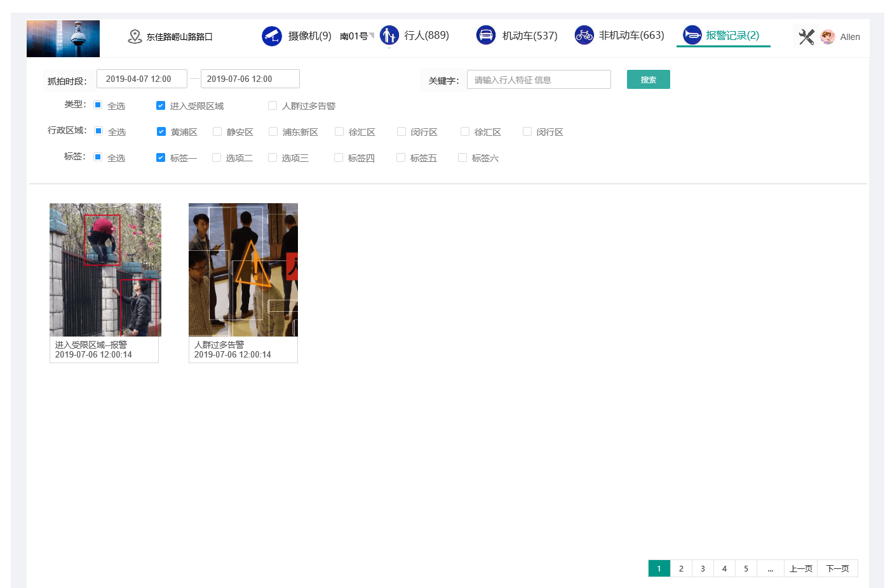Switch to 机动车(537) tab
Image resolution: width=890 pixels, height=588 pixels.
click(530, 36)
